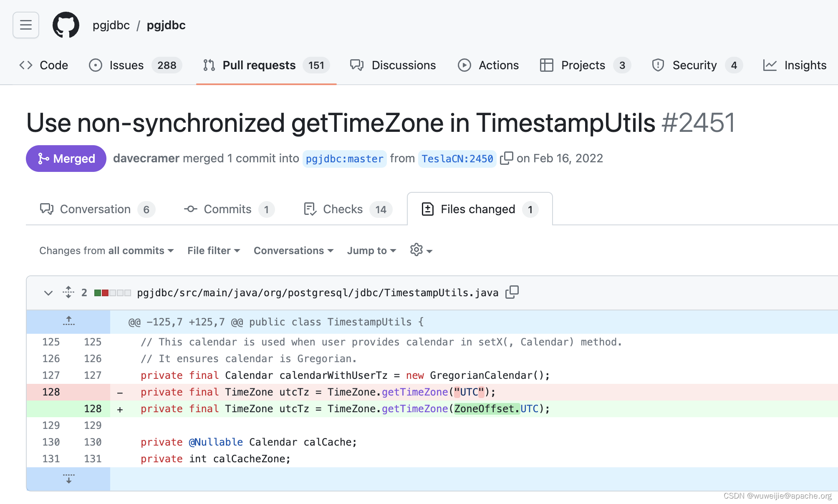Expand all lines of the file diff
This screenshot has height=504, width=838.
[68, 292]
